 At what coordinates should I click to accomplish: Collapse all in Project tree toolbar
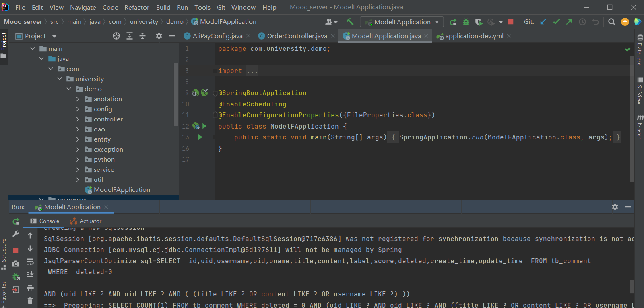click(142, 36)
